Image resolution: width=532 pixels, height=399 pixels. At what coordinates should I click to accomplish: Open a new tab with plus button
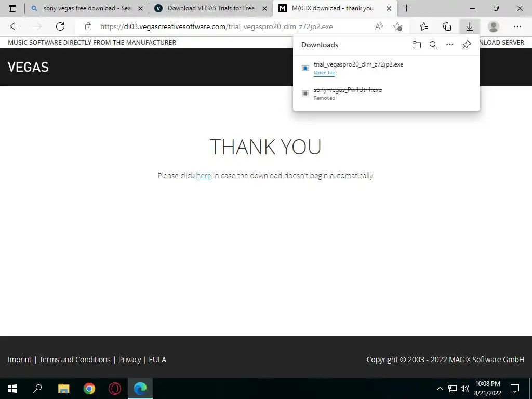[x=406, y=8]
